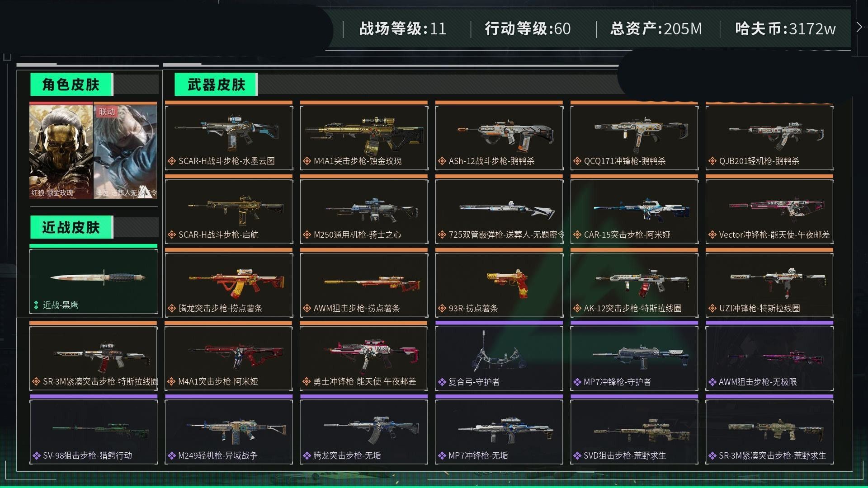Screen dimensions: 868x488
Task: Open the M4A1蚀金玫瑰 rifle skin card
Action: [364, 138]
